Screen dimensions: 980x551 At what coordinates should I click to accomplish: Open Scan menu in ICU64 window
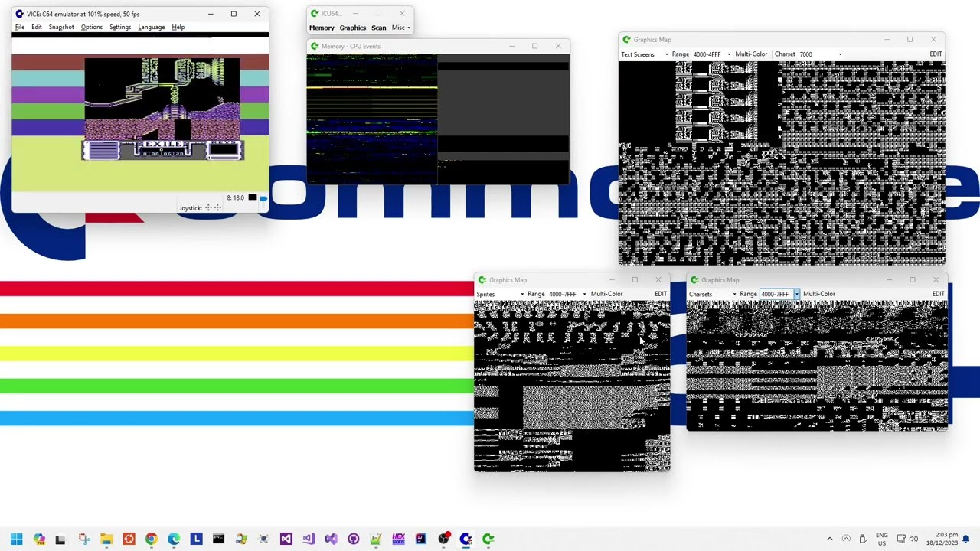pos(379,28)
